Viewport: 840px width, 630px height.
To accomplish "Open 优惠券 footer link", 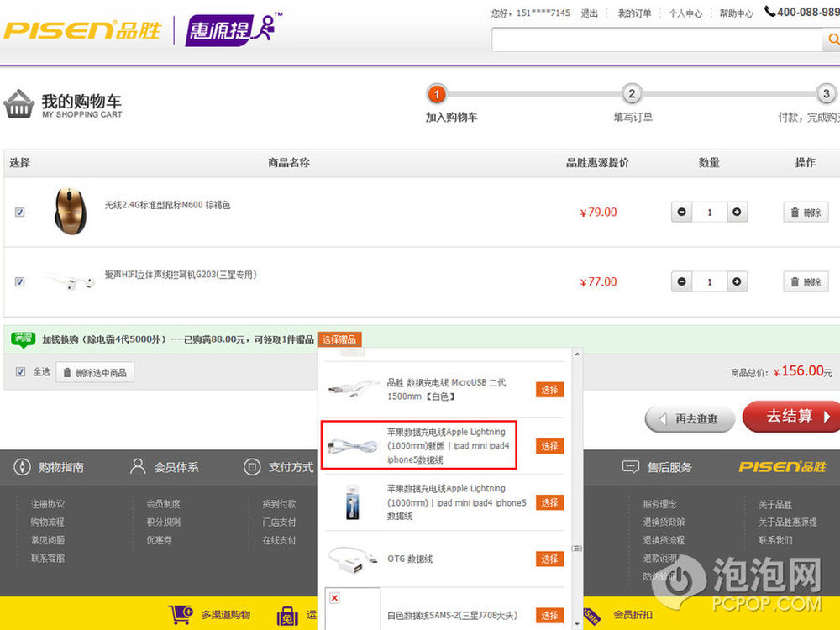I will coord(159,540).
